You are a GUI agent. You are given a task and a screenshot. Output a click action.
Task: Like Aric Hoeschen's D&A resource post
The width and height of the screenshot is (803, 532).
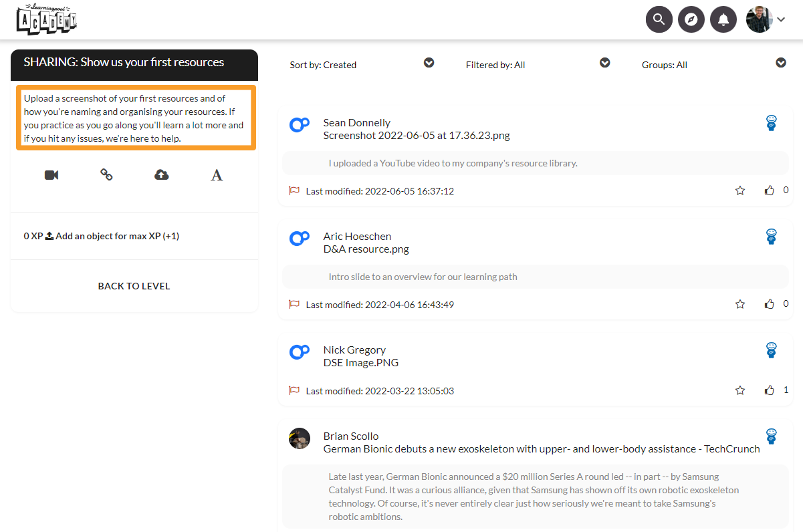click(x=770, y=304)
